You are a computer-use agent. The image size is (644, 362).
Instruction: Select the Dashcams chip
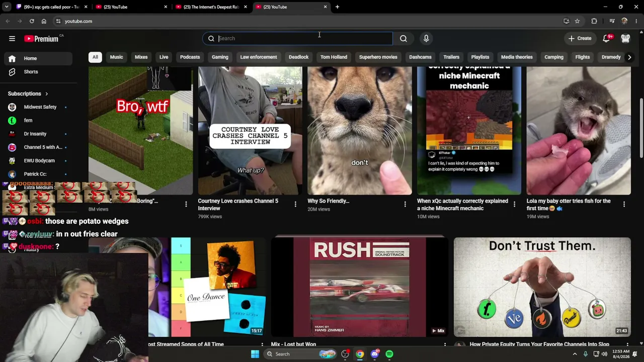point(420,57)
